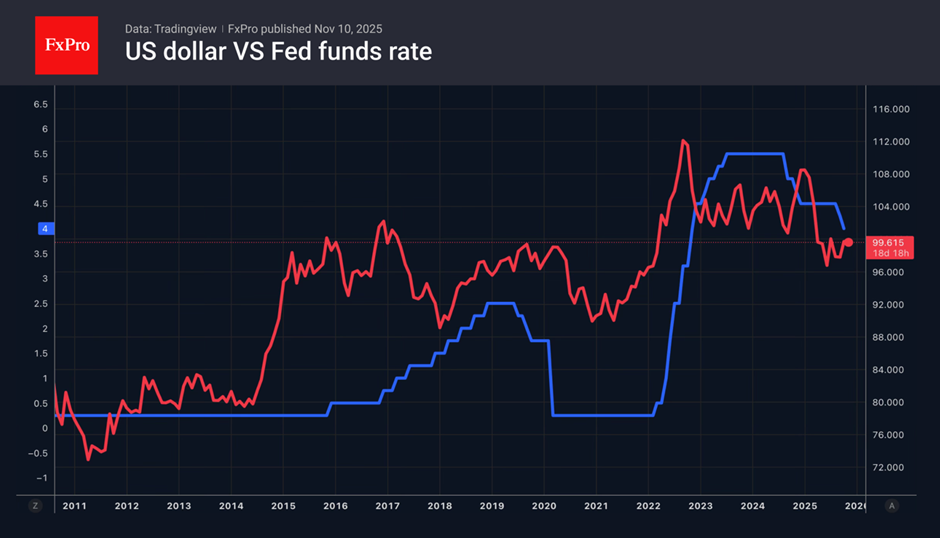Click the red dot ending the dollar line
The width and height of the screenshot is (940, 538).
tap(848, 242)
